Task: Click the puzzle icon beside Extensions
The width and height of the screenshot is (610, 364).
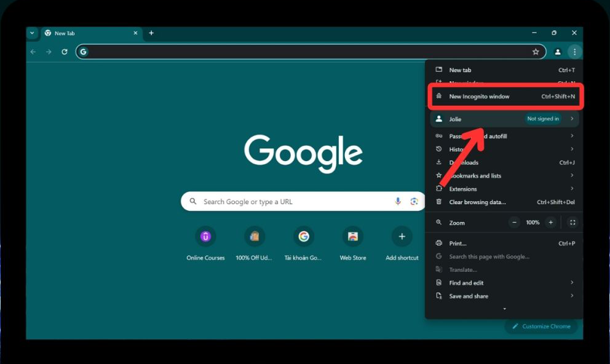Action: click(439, 189)
